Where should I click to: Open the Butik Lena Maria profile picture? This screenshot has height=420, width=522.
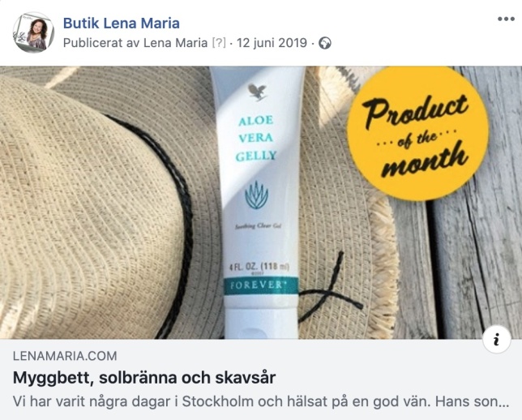33,32
